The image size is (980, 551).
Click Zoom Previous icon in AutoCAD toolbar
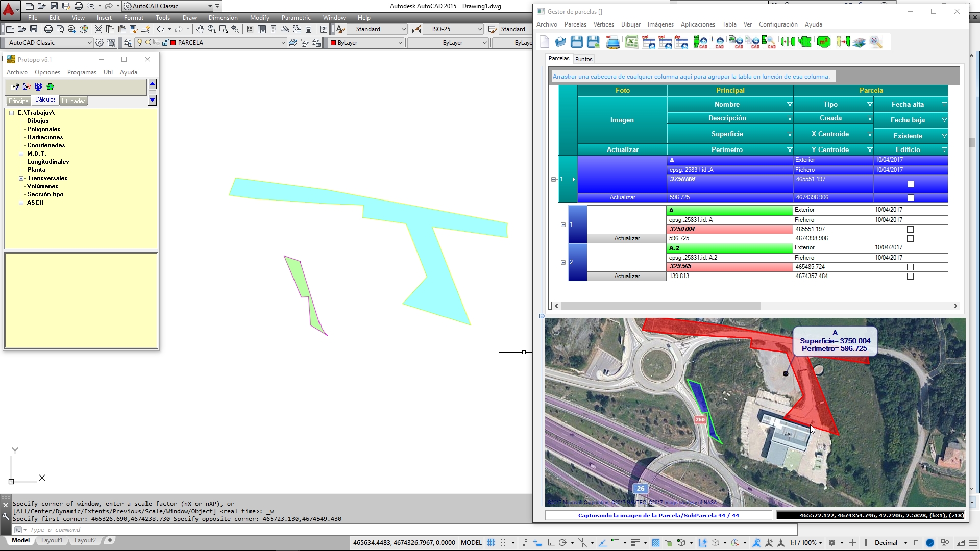235,29
